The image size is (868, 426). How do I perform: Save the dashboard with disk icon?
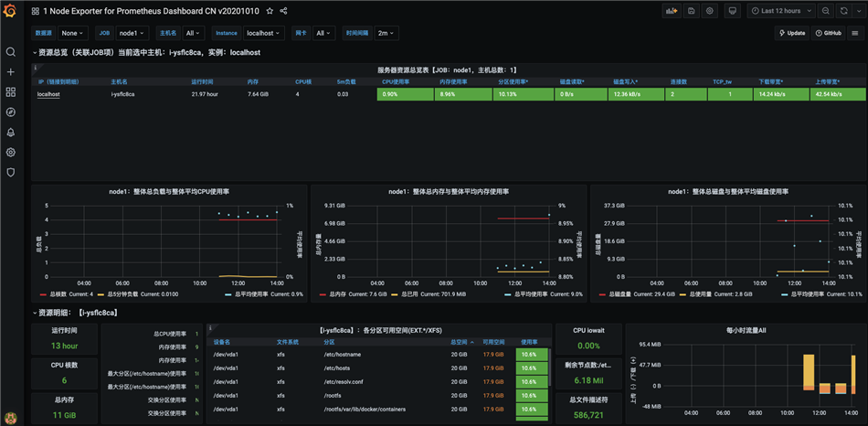tap(691, 11)
